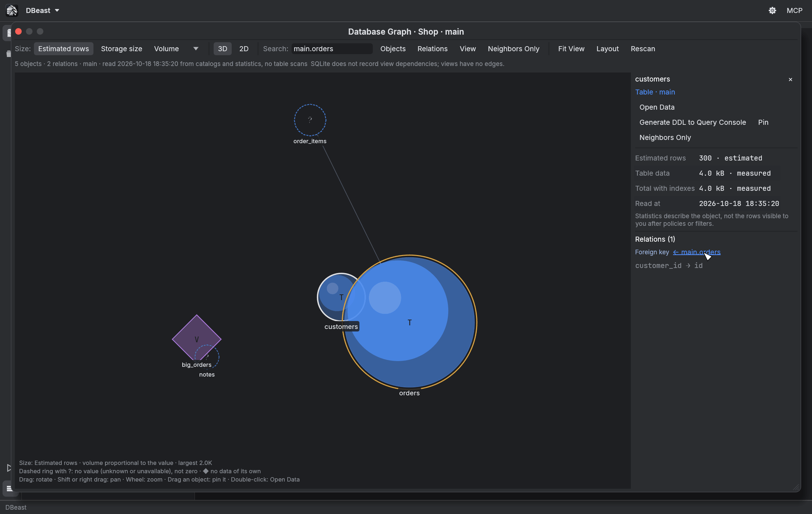The height and width of the screenshot is (514, 812).
Task: Click the '300 · estimated' value
Action: [x=730, y=158]
